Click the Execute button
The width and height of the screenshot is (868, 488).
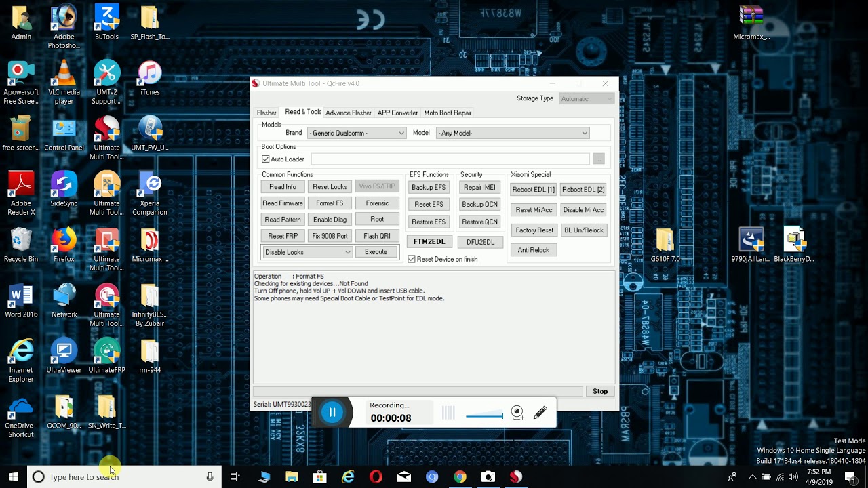tap(376, 252)
